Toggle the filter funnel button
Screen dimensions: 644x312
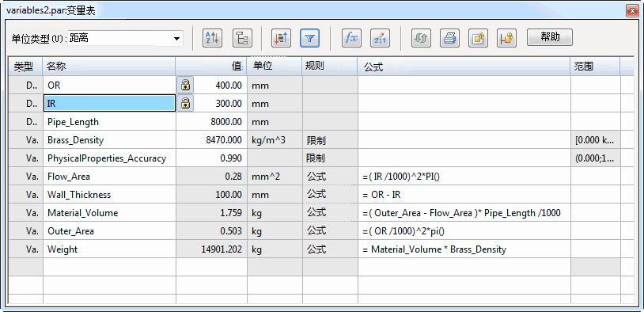coord(310,38)
